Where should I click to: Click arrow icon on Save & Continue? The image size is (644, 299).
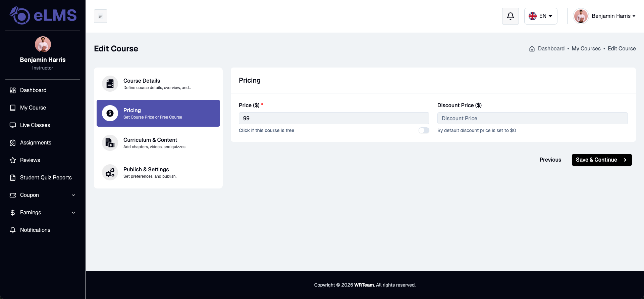tap(625, 160)
